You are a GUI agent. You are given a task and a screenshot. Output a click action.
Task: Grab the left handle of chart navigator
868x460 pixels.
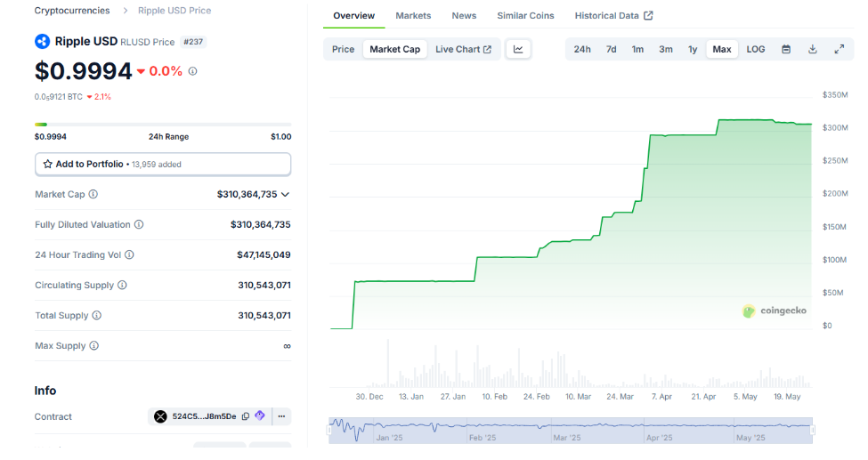[x=329, y=430]
